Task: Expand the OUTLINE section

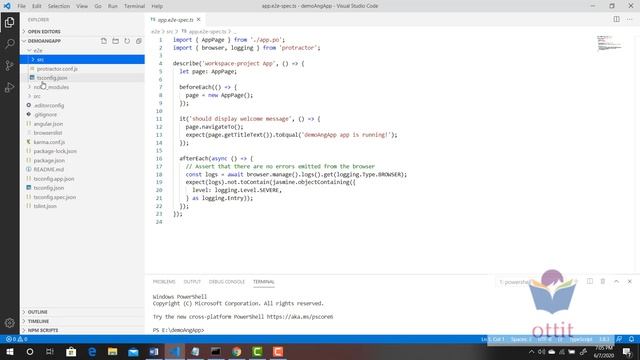Action: tap(82, 312)
